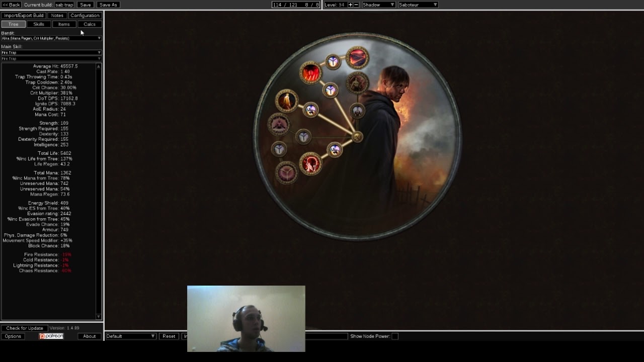Click the Import/Export Build button
This screenshot has width=644, height=362.
[24, 16]
